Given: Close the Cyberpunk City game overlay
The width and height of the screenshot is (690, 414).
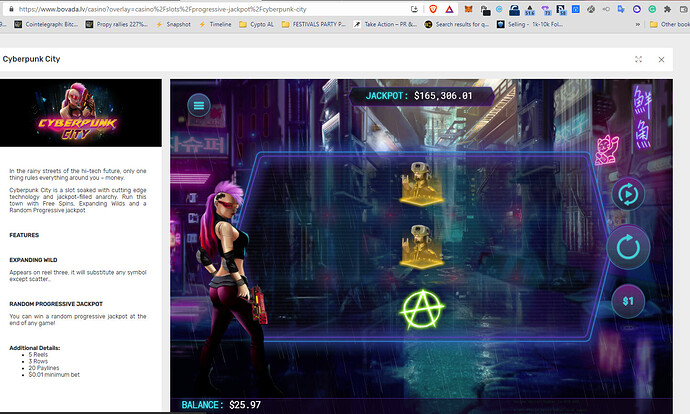Looking at the screenshot, I should [661, 59].
